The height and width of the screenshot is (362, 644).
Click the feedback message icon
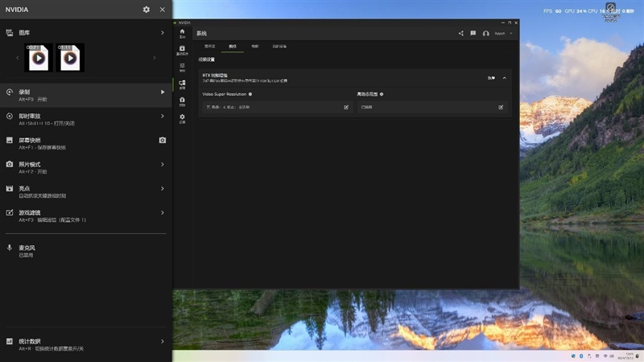[473, 34]
